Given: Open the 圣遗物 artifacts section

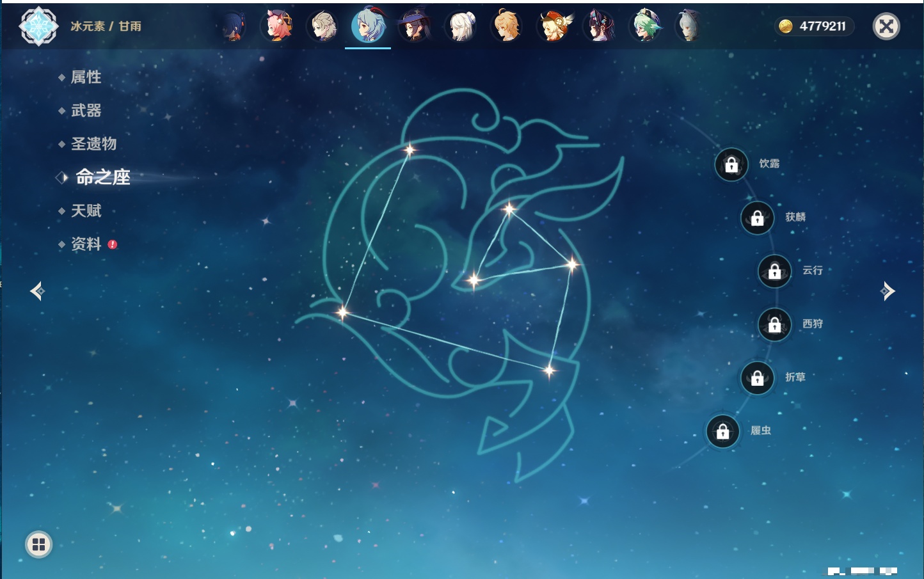Looking at the screenshot, I should pos(93,144).
